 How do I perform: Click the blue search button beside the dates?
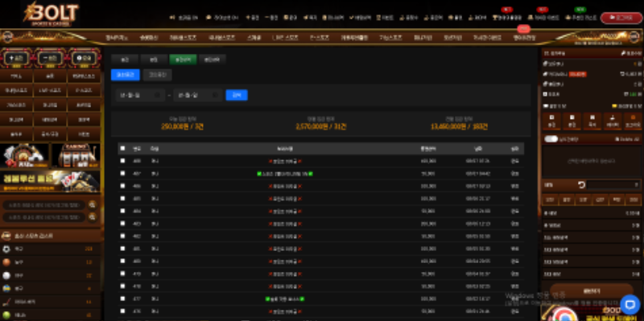237,95
